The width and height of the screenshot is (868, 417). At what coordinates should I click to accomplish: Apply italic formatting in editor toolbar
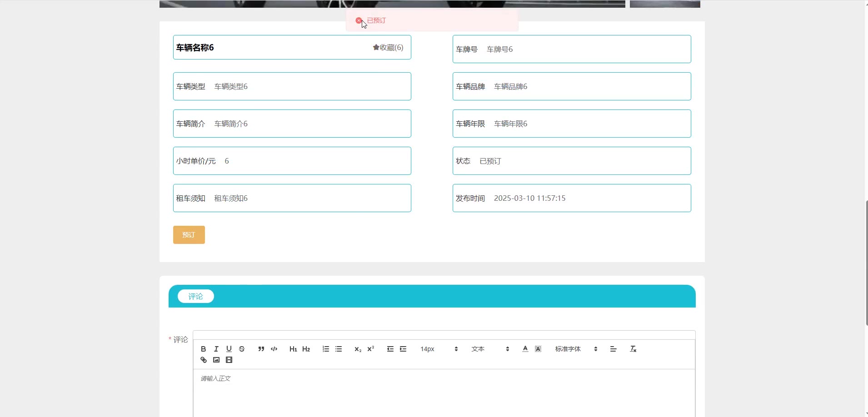[x=216, y=349]
